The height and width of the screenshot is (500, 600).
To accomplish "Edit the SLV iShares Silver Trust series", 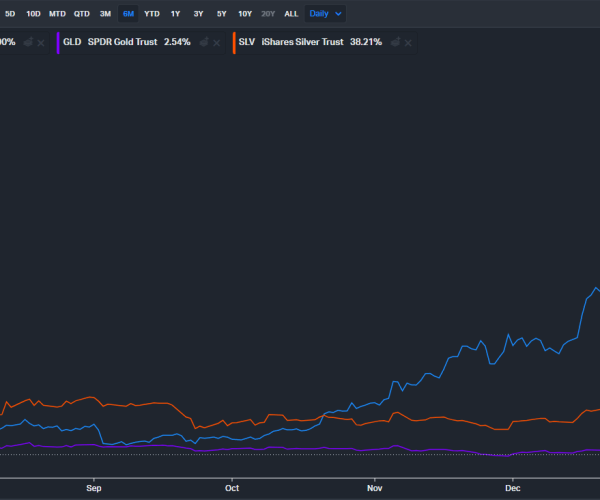I will click(395, 43).
